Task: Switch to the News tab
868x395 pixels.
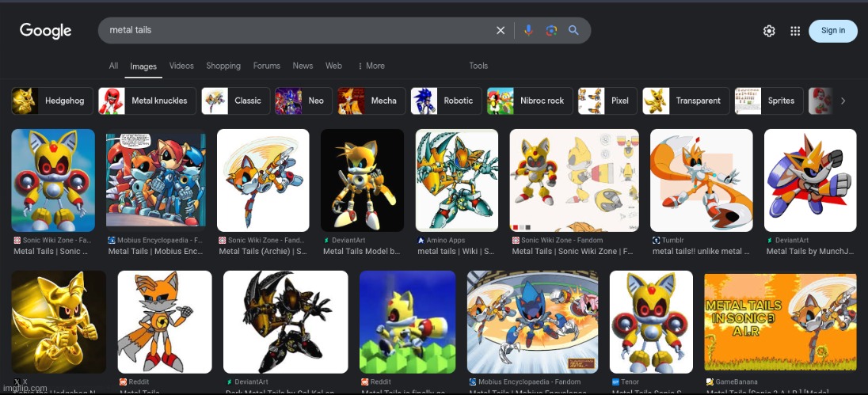Action: click(303, 66)
